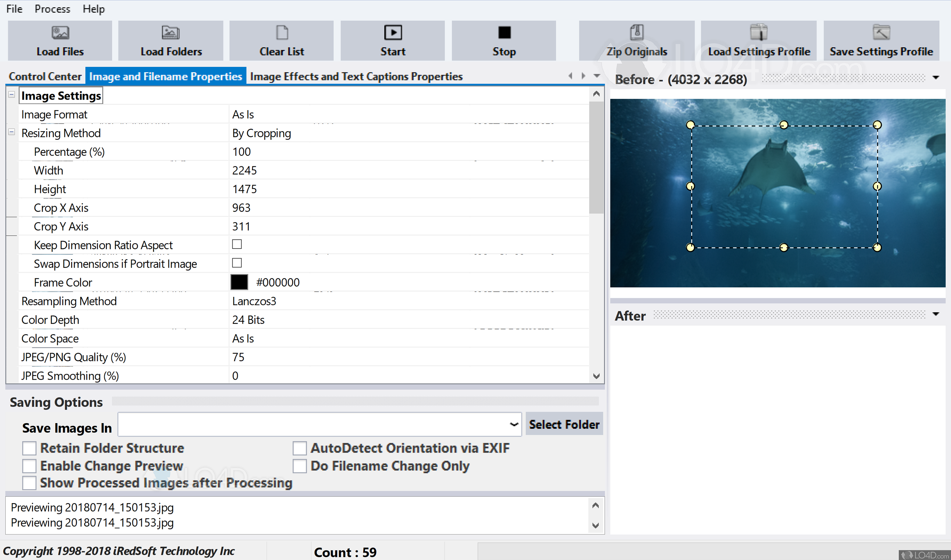Enable Show Processed Images after Processing
This screenshot has width=951, height=560.
[29, 482]
